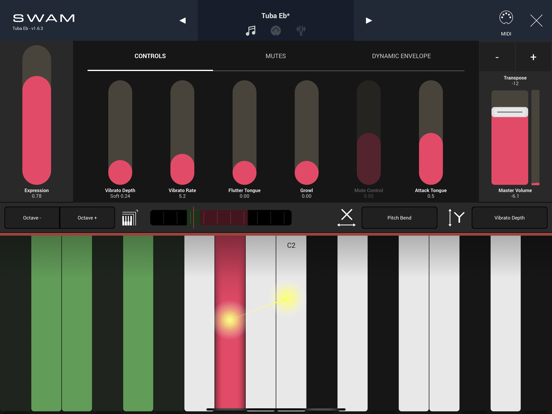This screenshot has height=414, width=552.
Task: Click the dimmed Mute Control slider
Action: pos(369,132)
